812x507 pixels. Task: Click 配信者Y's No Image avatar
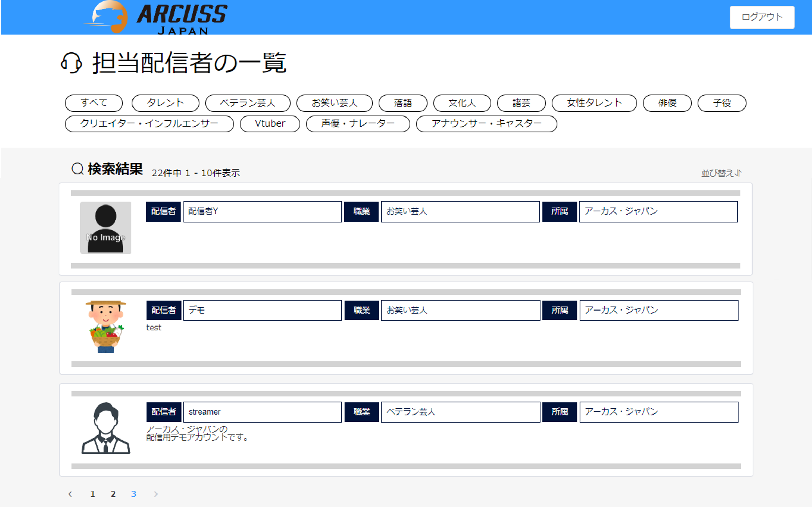[x=106, y=227]
